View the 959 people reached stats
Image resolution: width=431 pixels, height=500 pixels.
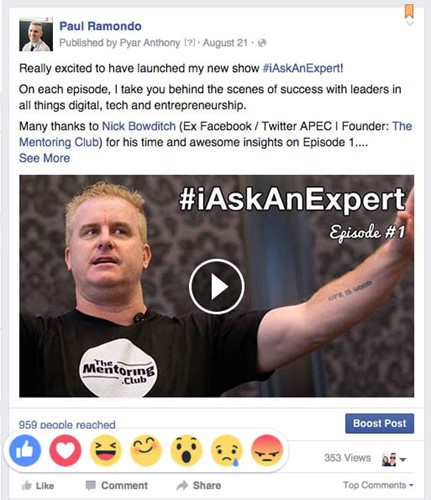point(67,425)
